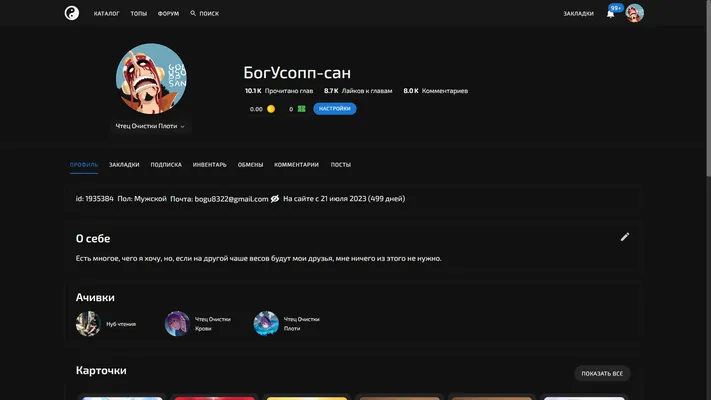Switch to the ОБМЕНЫ tab
The height and width of the screenshot is (400, 711).
click(250, 165)
